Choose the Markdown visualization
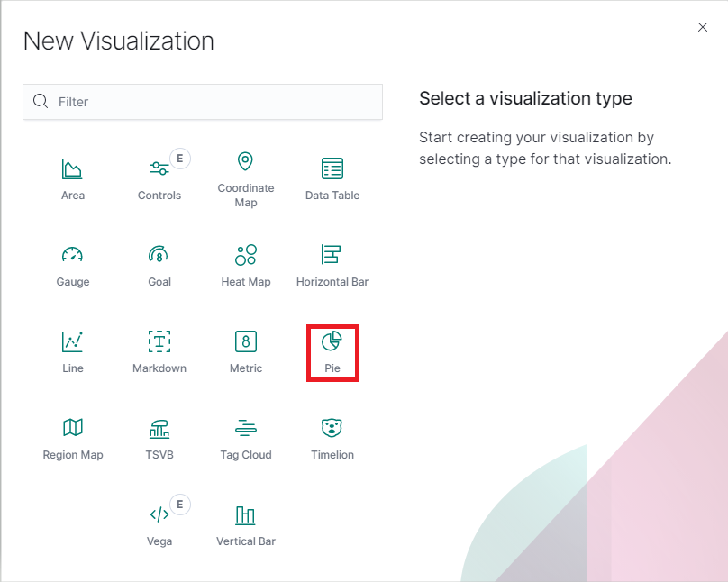The height and width of the screenshot is (582, 728). point(159,342)
